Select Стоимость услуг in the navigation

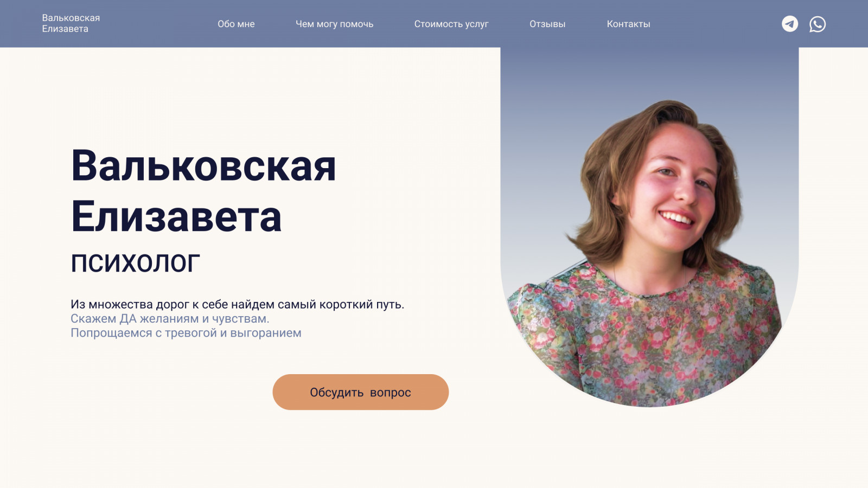(451, 24)
